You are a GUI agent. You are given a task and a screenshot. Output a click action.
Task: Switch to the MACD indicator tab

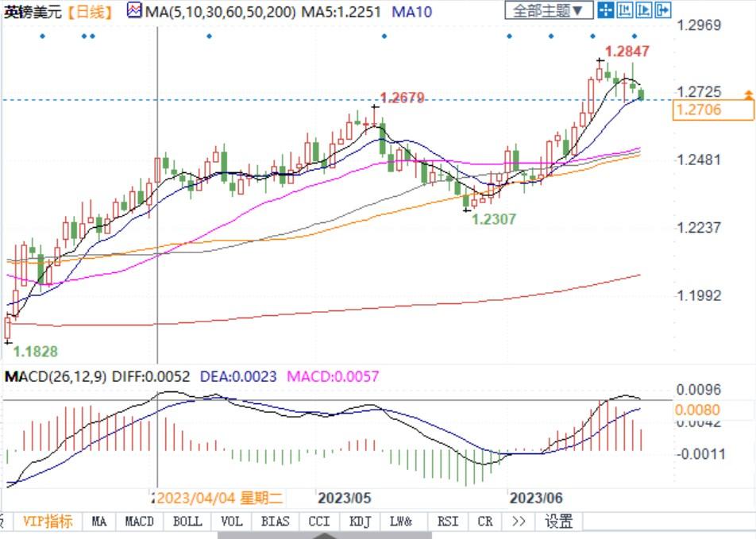point(139,522)
